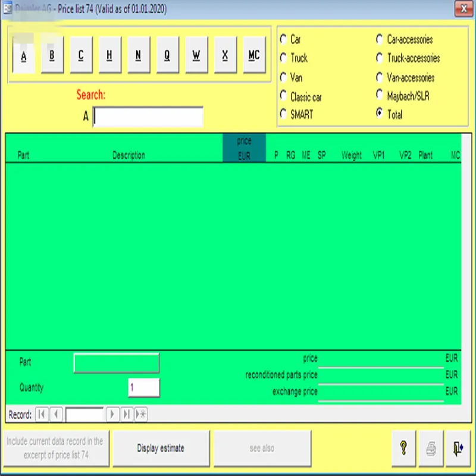Viewport: 476px width, 476px height.
Task: Choose the B part prefix button
Action: 52,55
